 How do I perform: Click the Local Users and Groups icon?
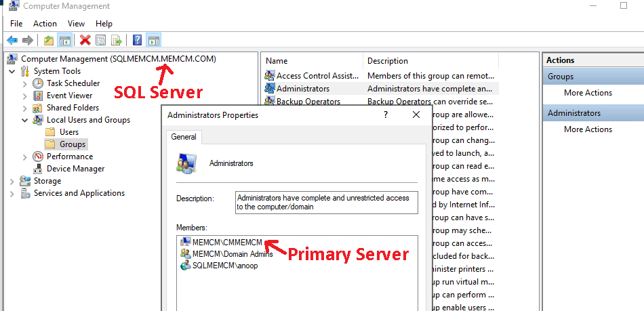(38, 120)
